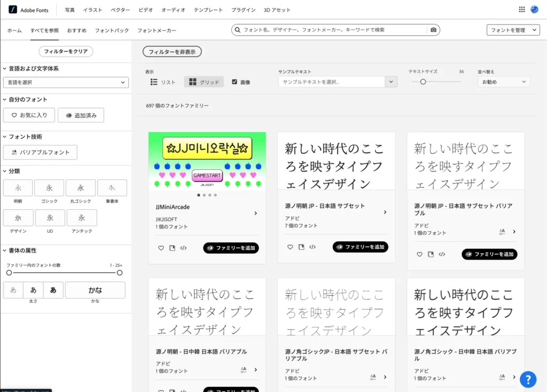The image size is (547, 392).
Task: Uncheck the 画像 checkbox
Action: click(235, 82)
